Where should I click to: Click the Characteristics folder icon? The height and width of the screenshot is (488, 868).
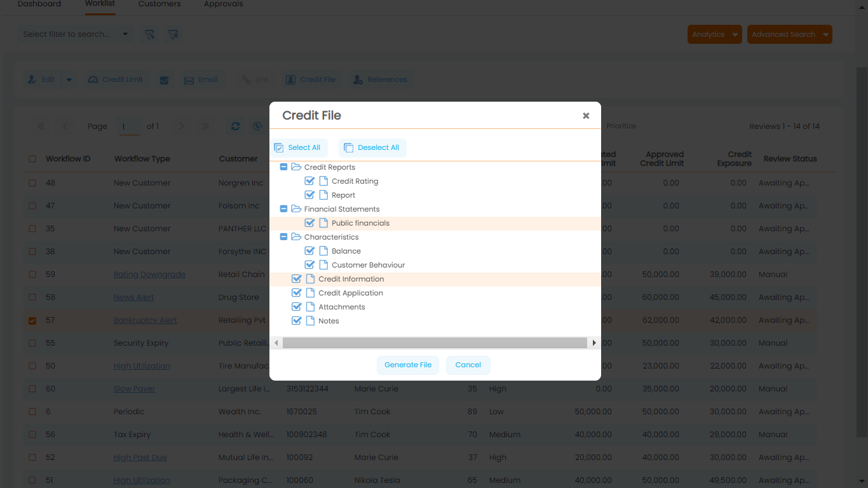296,237
